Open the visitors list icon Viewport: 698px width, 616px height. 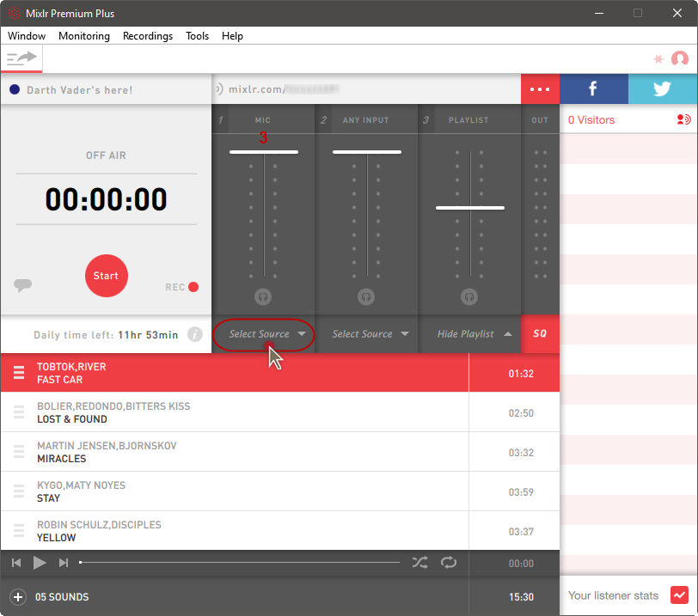coord(683,119)
